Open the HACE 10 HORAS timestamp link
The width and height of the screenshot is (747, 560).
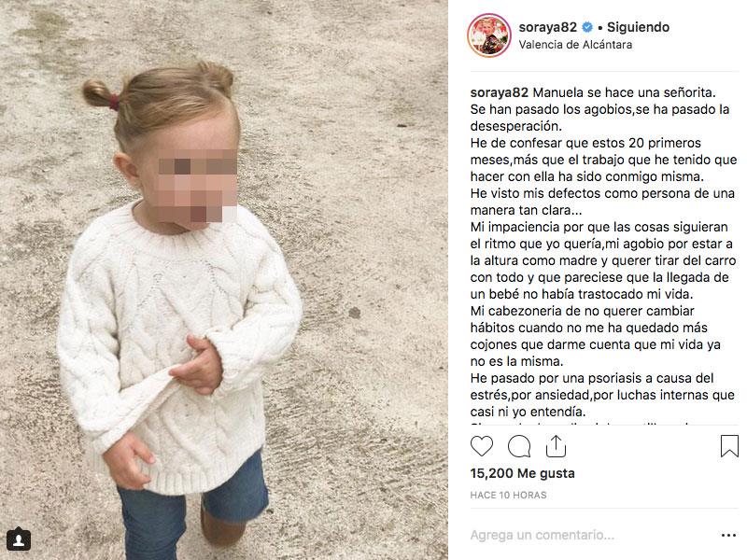pos(508,496)
